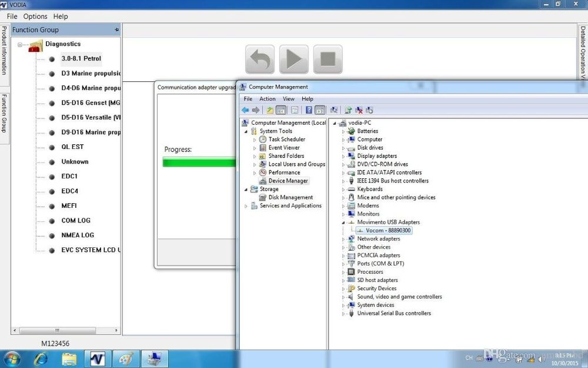Expand the Network adapters device category

pyautogui.click(x=343, y=239)
